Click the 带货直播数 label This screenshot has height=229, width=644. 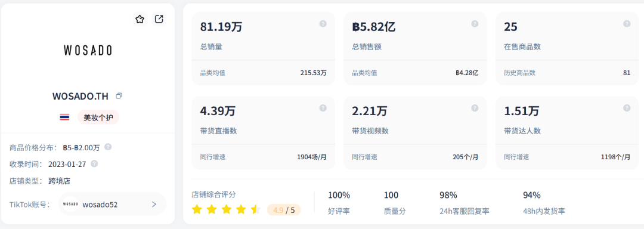pos(218,131)
